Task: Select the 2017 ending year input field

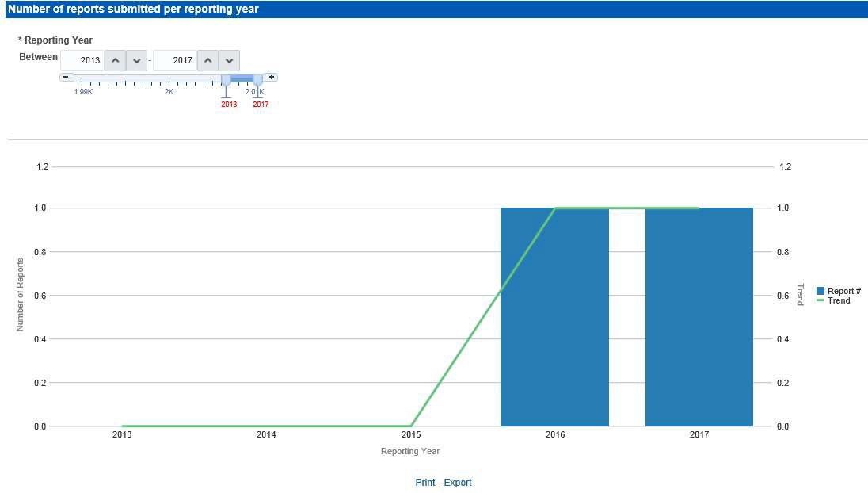Action: tap(181, 60)
